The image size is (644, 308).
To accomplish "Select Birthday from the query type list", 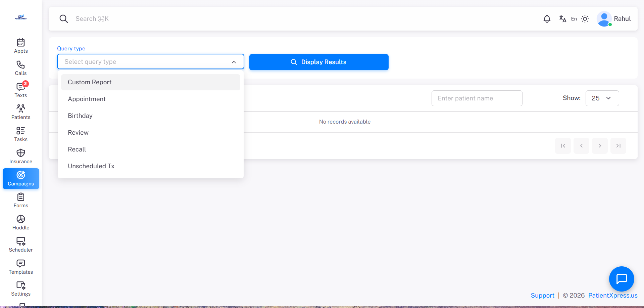I will click(x=80, y=116).
